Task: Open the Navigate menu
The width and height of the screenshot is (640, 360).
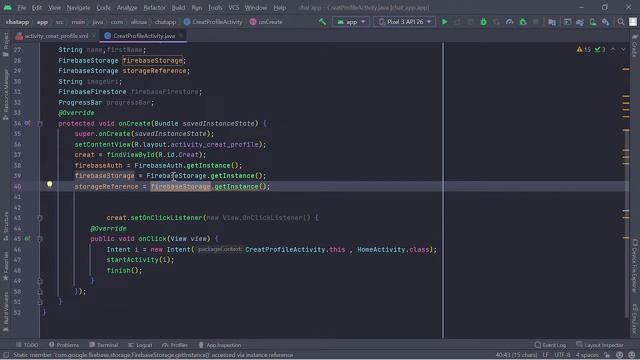Action: [x=78, y=8]
